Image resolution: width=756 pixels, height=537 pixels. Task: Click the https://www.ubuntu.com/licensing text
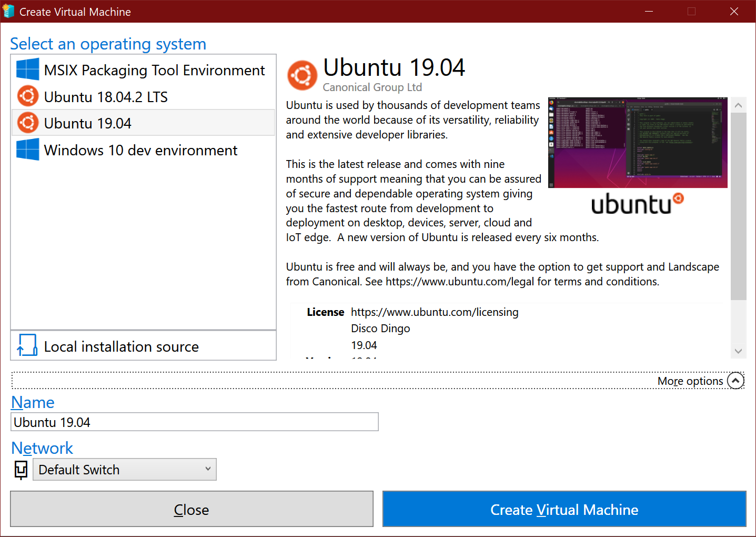[x=435, y=312]
